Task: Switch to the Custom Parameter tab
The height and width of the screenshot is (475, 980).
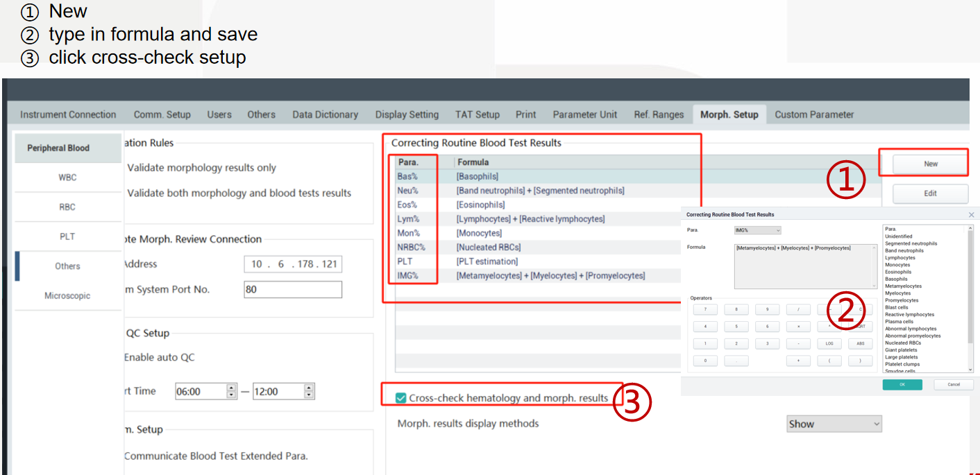Action: point(814,114)
